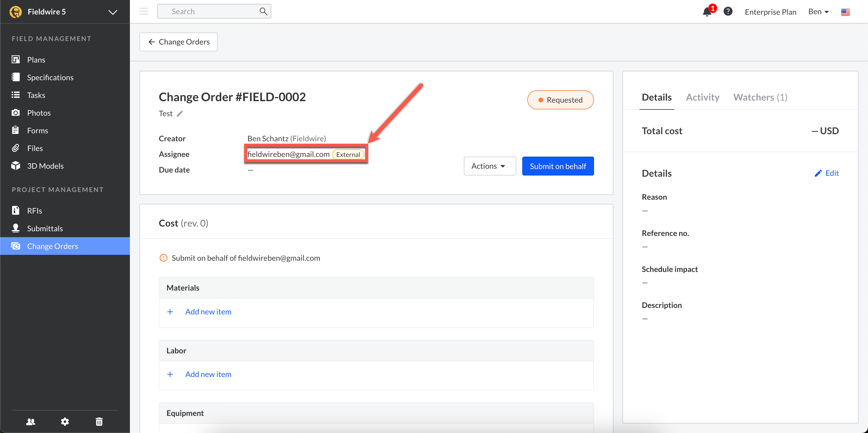Image resolution: width=868 pixels, height=433 pixels.
Task: Select the US flag language icon
Action: 845,12
